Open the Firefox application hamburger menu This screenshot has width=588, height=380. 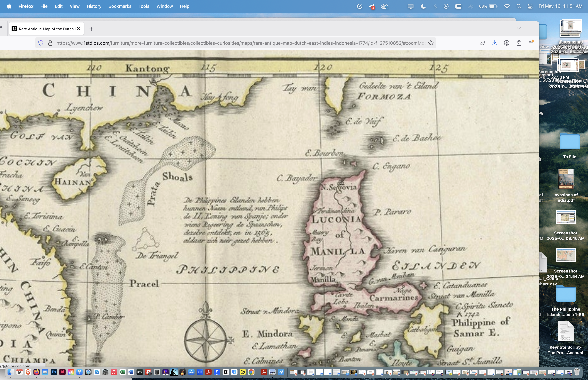pyautogui.click(x=531, y=43)
